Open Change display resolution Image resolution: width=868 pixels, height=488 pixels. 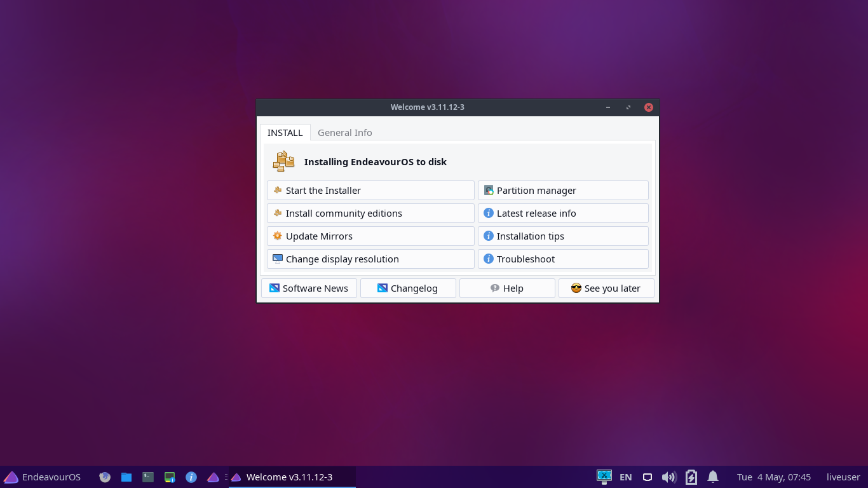[370, 259]
